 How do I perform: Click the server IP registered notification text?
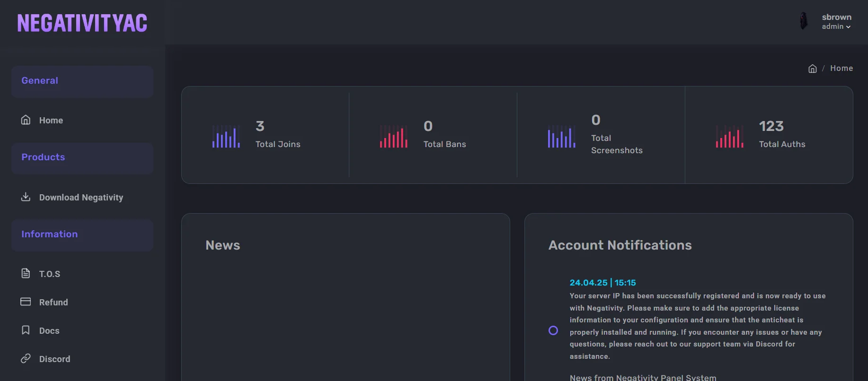pyautogui.click(x=698, y=326)
